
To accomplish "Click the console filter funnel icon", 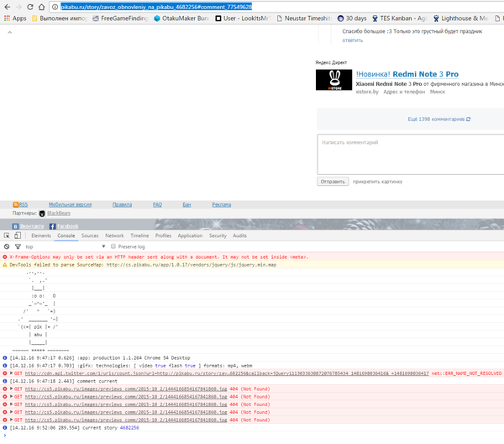I will point(17,246).
